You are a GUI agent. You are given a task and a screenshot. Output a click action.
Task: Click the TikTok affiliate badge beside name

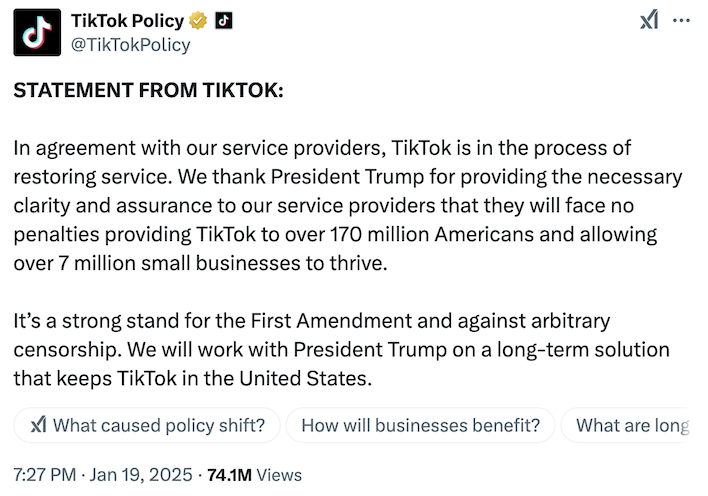coord(224,21)
